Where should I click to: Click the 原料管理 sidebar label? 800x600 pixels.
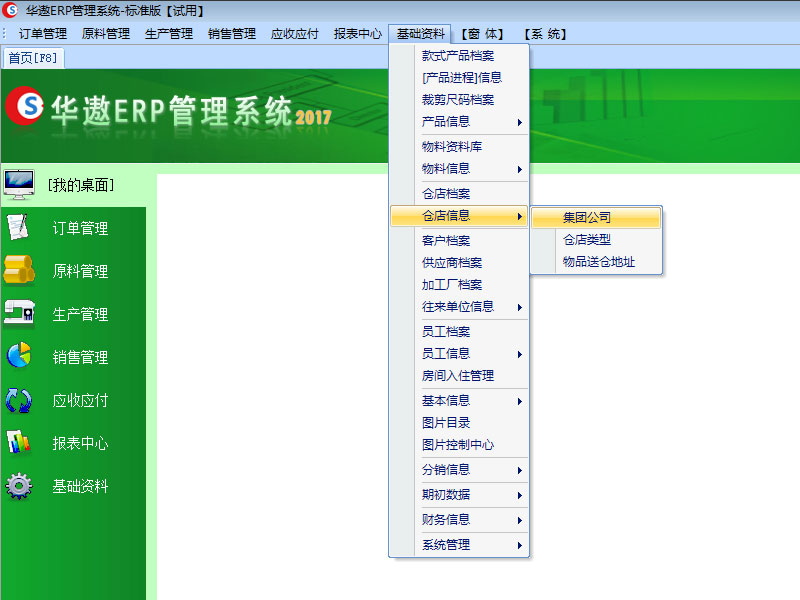81,271
